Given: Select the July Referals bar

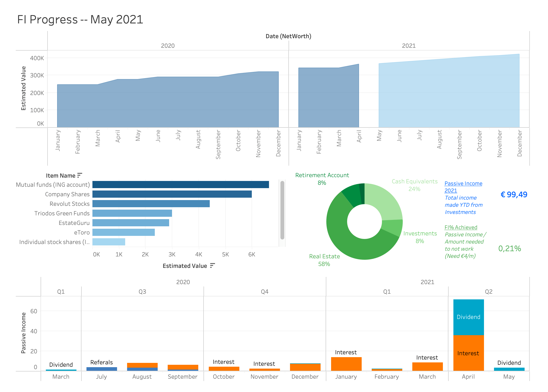Looking at the screenshot, I should pos(102,369).
